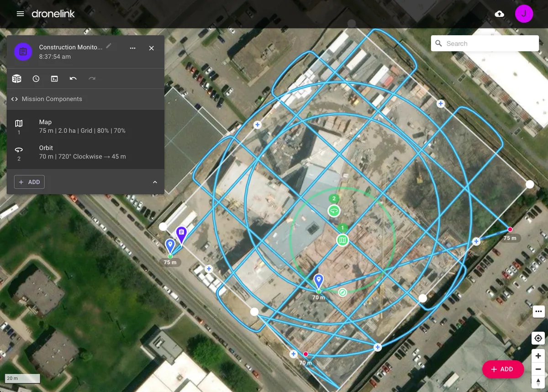Viewport: 548px width, 392px height.
Task: Open the mission estimate clock icon
Action: tap(36, 79)
